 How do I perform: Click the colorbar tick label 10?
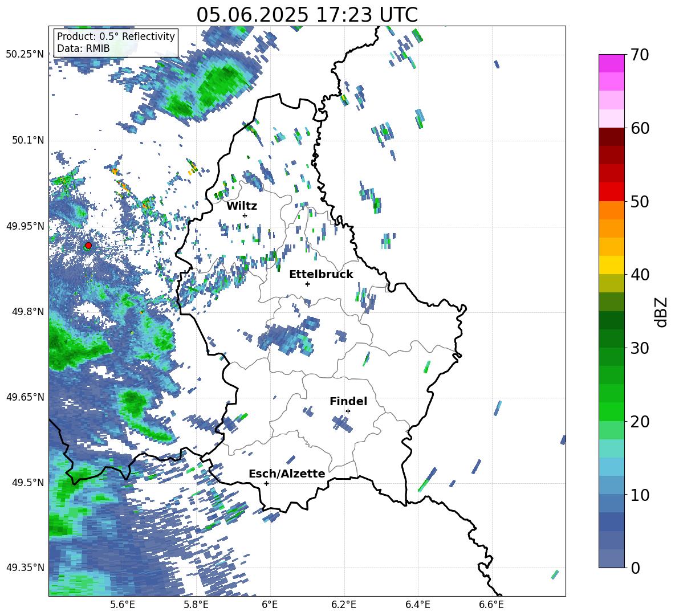[x=640, y=495]
